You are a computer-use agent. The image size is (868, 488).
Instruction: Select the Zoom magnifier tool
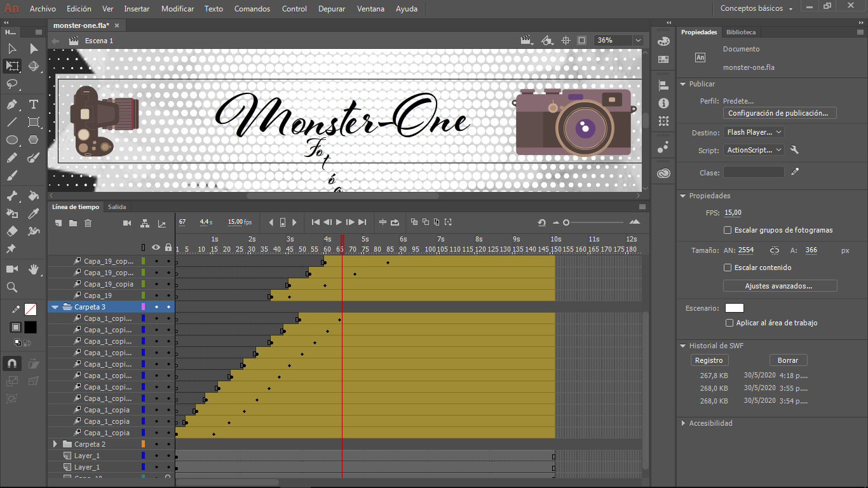[x=12, y=287]
